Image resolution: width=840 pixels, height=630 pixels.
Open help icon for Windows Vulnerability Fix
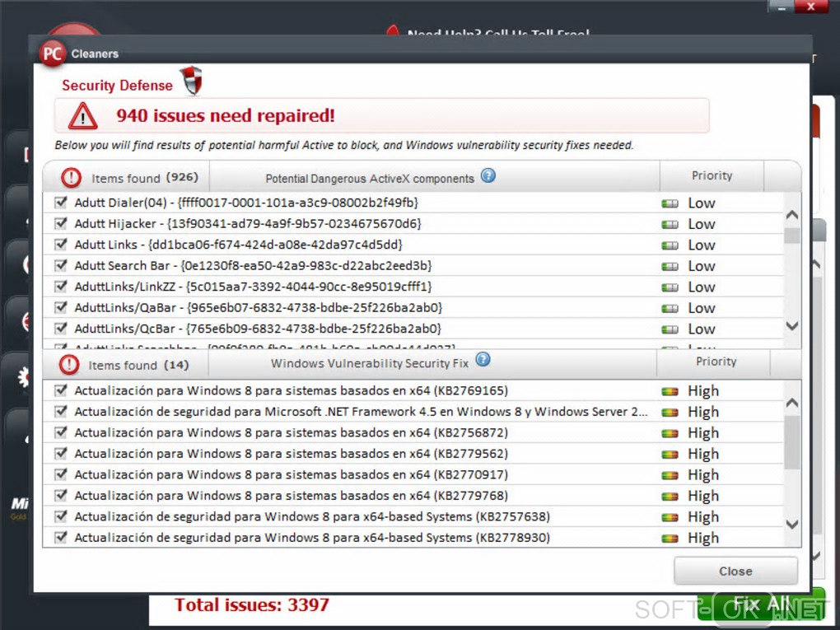483,359
